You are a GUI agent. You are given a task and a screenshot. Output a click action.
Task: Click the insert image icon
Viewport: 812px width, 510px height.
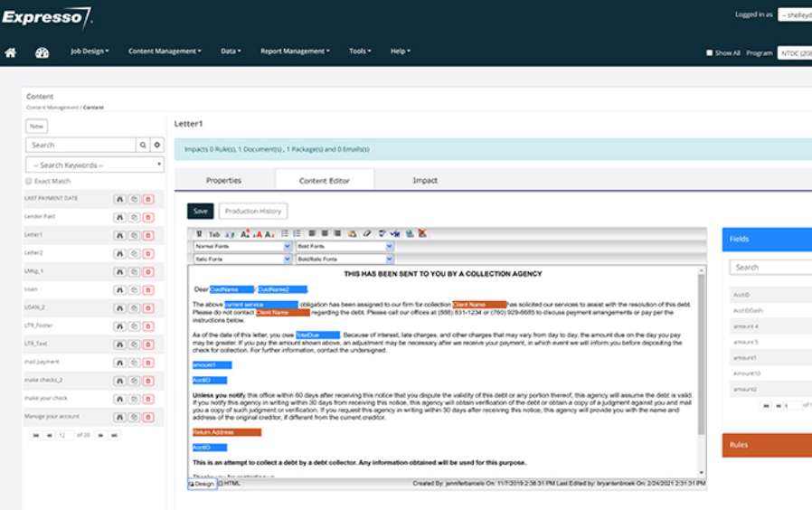[352, 234]
